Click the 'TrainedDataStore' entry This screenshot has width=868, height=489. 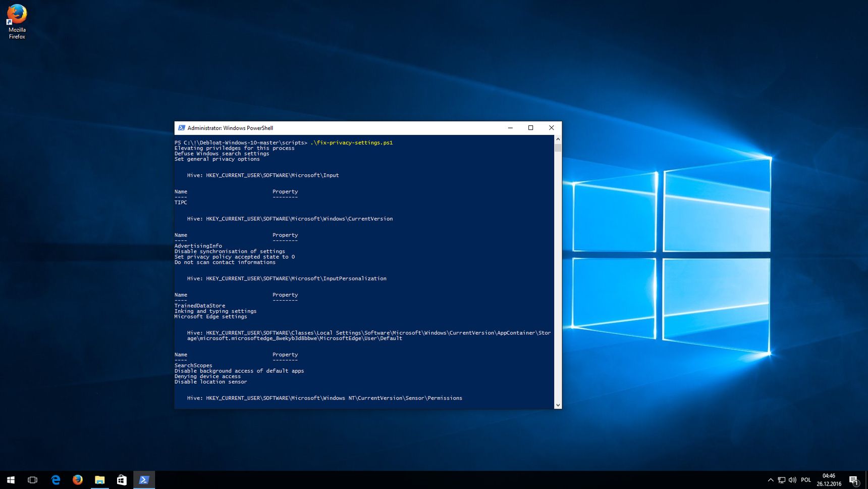pyautogui.click(x=200, y=306)
